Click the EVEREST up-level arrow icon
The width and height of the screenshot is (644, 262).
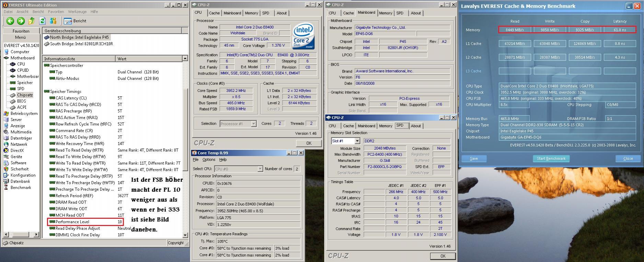(x=32, y=21)
